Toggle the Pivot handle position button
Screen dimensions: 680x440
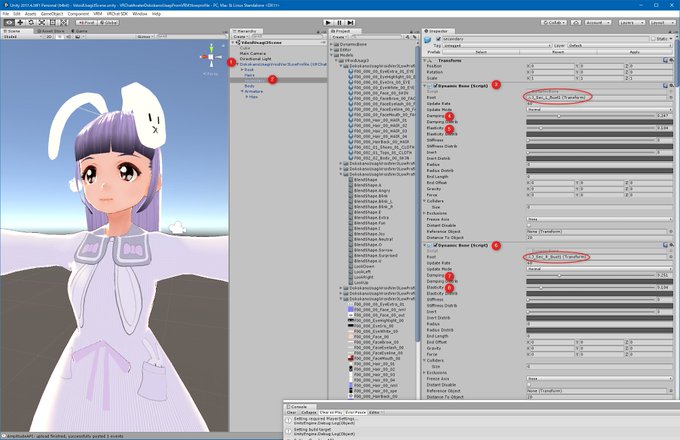86,22
